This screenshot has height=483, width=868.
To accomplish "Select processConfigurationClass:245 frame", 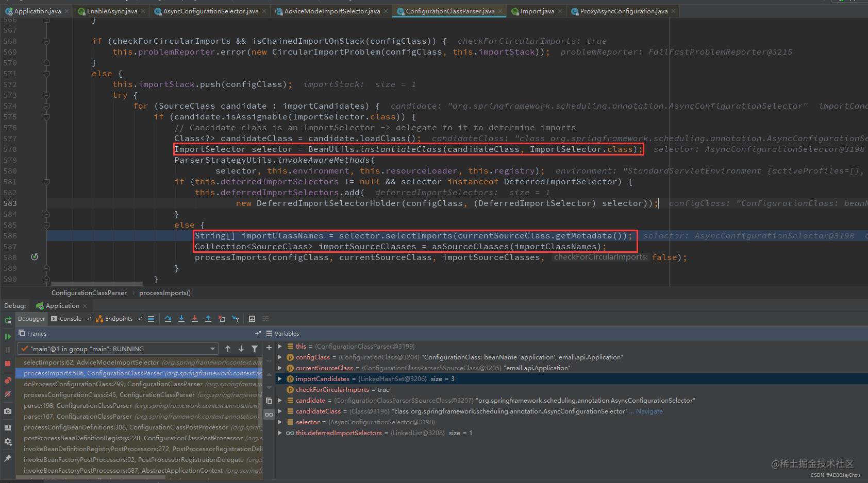I will [x=139, y=395].
